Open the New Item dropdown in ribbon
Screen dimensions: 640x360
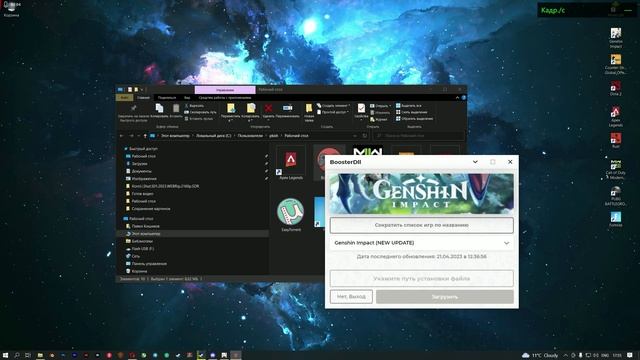[333, 105]
